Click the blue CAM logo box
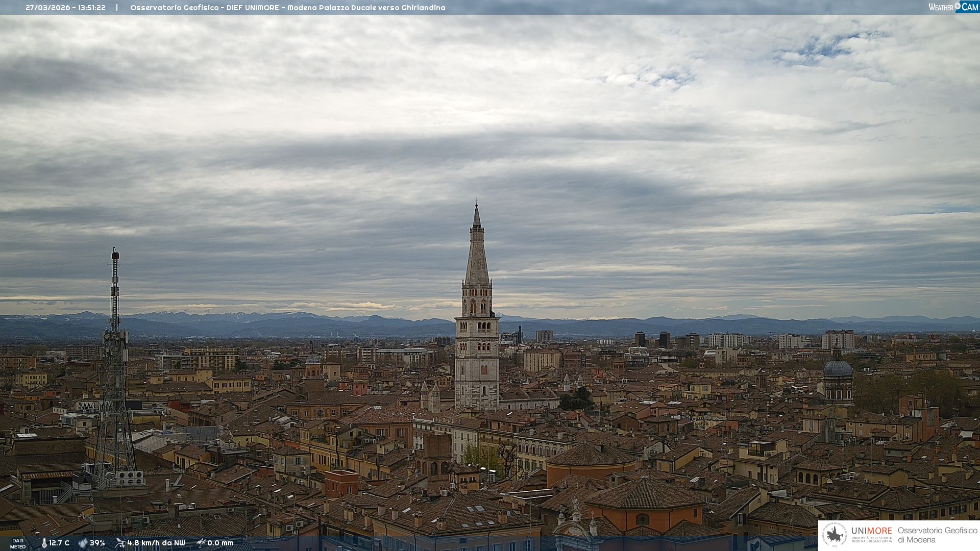 click(x=968, y=7)
